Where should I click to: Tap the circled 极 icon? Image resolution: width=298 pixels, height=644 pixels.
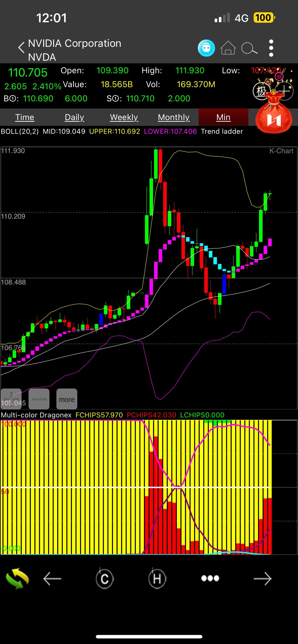pos(262,91)
